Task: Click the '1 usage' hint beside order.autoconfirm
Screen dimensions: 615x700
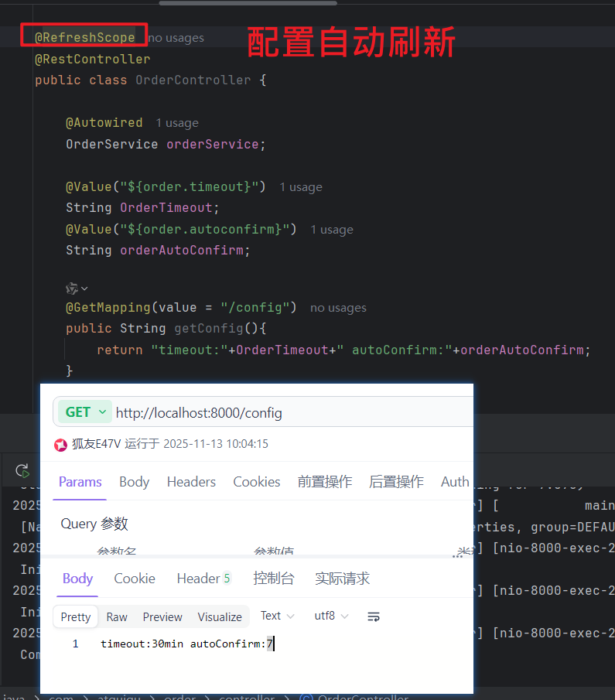Action: 332,230
